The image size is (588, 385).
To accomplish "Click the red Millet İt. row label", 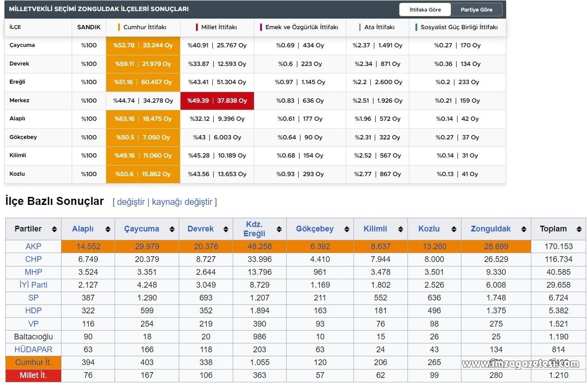I will (33, 375).
